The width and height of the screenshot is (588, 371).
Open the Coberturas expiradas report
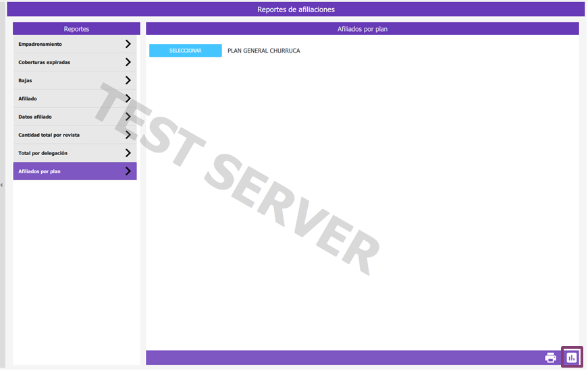[75, 62]
